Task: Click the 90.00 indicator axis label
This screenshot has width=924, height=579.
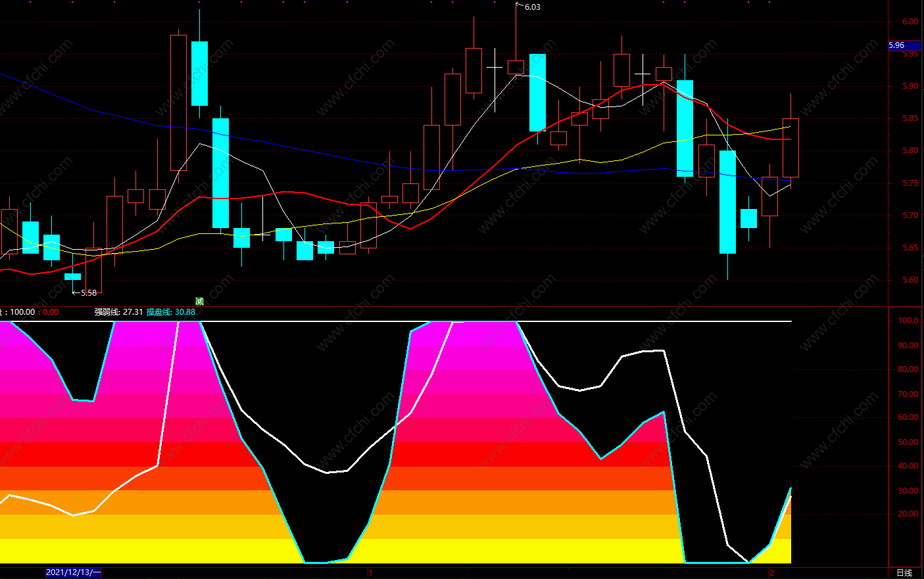Action: pos(908,346)
